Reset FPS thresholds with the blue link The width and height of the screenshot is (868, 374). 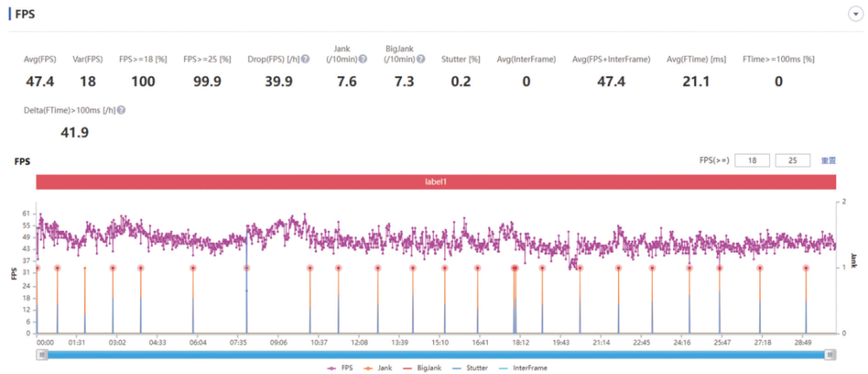(828, 161)
